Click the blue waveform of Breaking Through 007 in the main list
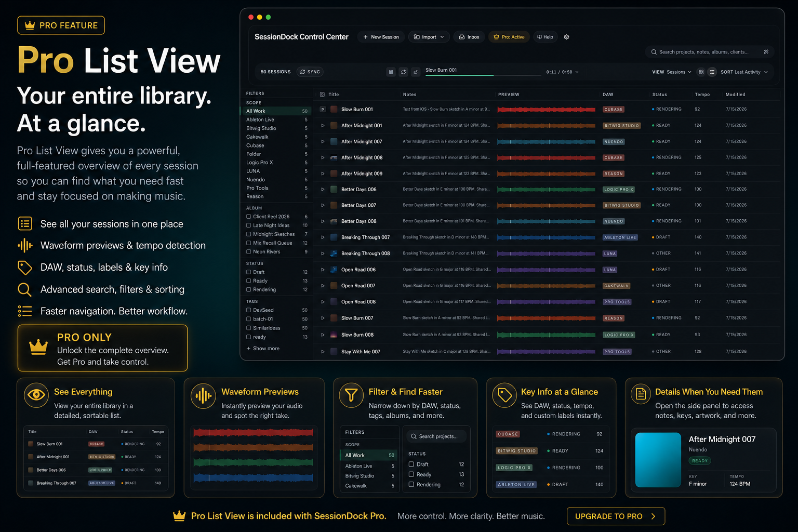The width and height of the screenshot is (798, 532). [546, 237]
